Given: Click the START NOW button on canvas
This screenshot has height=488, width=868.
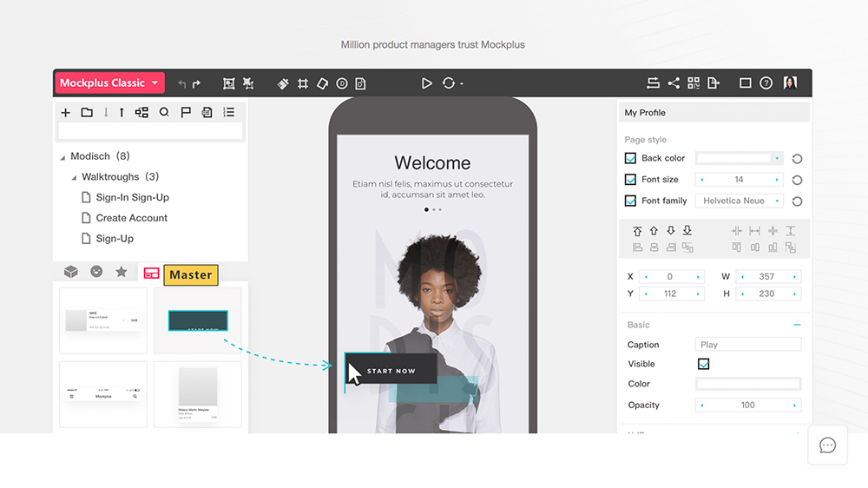Looking at the screenshot, I should (391, 371).
